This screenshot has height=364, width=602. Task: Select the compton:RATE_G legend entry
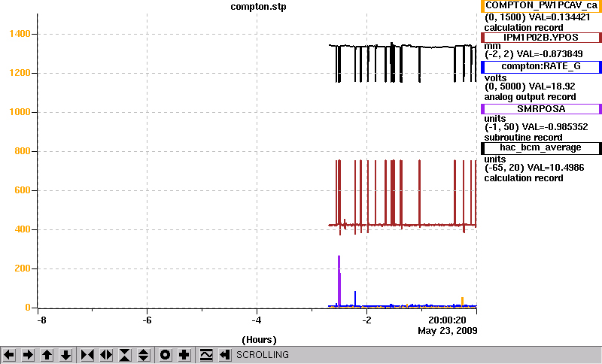541,67
